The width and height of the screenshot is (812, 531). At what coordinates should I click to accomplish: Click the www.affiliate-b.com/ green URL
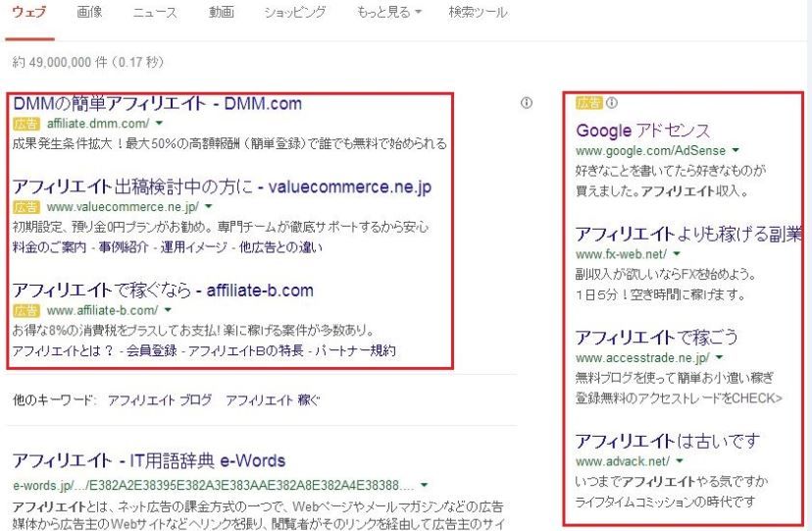(x=103, y=310)
